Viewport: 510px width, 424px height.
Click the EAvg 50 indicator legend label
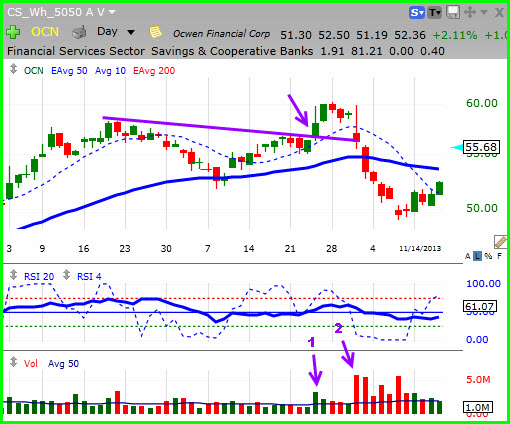click(x=69, y=71)
